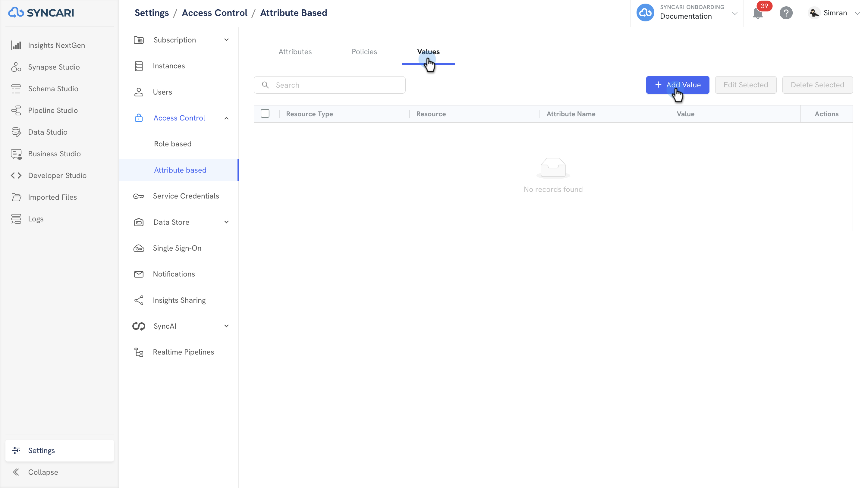Click the Resource Type column header
Image resolution: width=868 pixels, height=488 pixels.
pyautogui.click(x=309, y=114)
